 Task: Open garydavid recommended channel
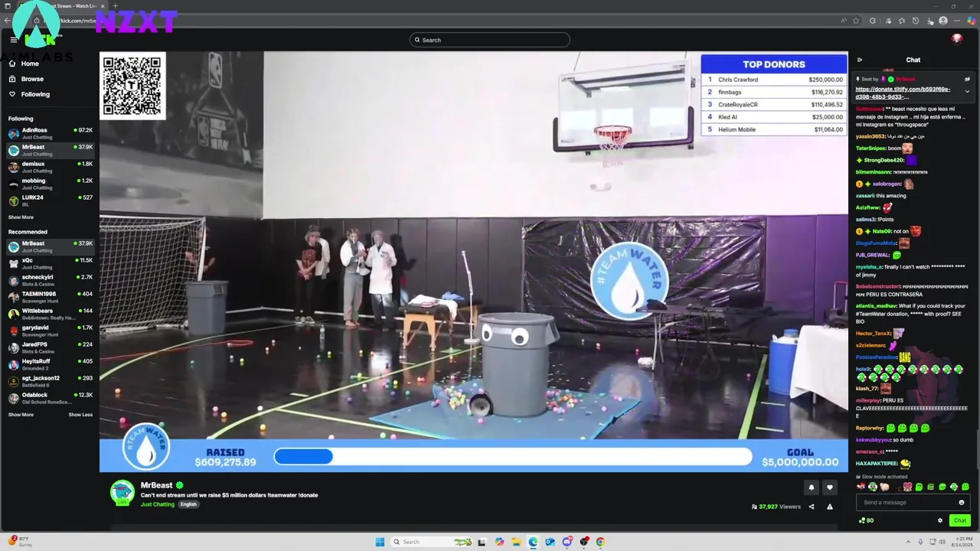click(x=50, y=331)
